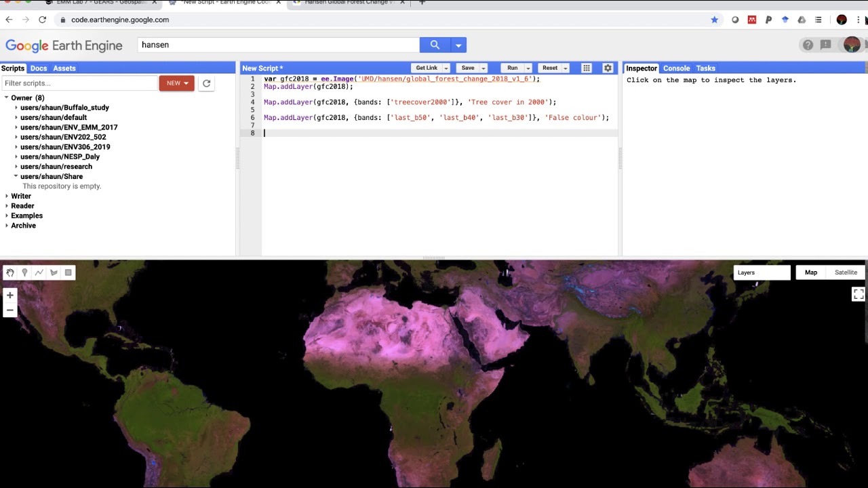The image size is (868, 488).
Task: Expand the Reader group
Action: point(6,206)
